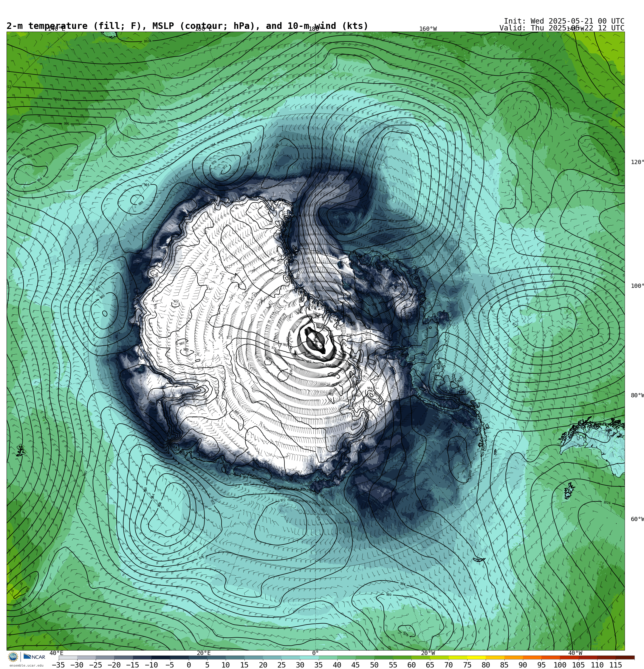
Task: Click the 40°W longitude label at bottom
Action: point(575,653)
